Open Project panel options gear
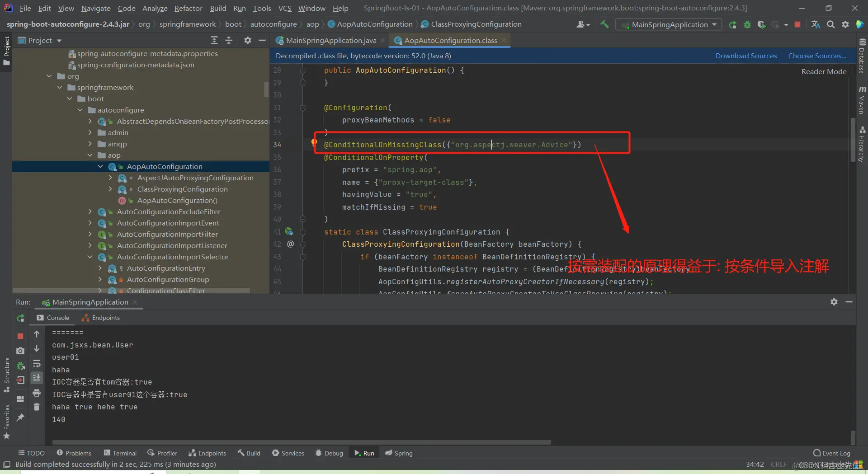Image resolution: width=868 pixels, height=474 pixels. (x=247, y=40)
